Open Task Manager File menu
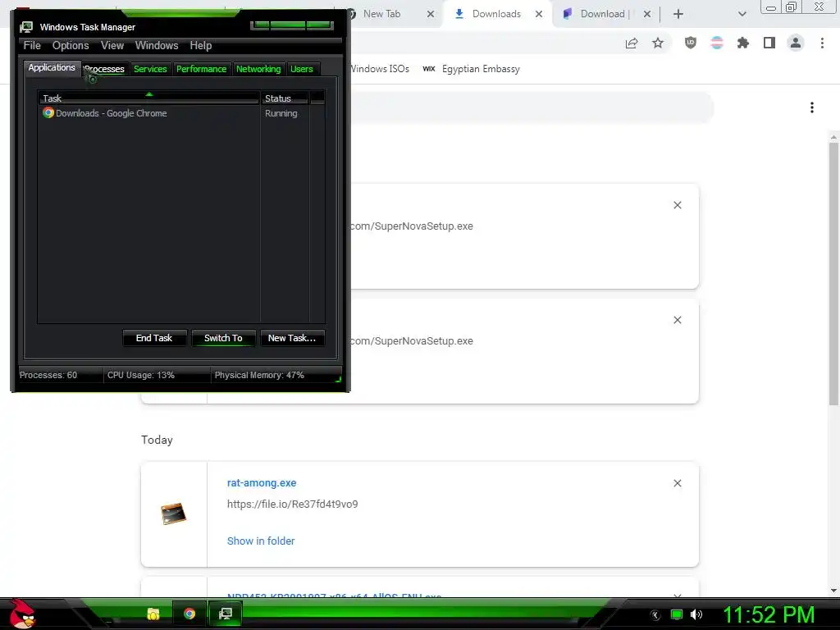 tap(32, 46)
